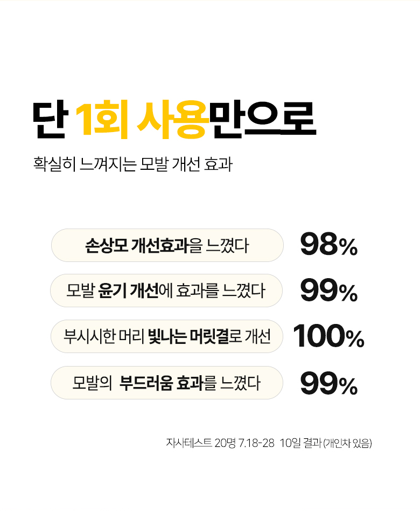The height and width of the screenshot is (511, 420).
Task: Click the 98% figure
Action: tap(328, 246)
